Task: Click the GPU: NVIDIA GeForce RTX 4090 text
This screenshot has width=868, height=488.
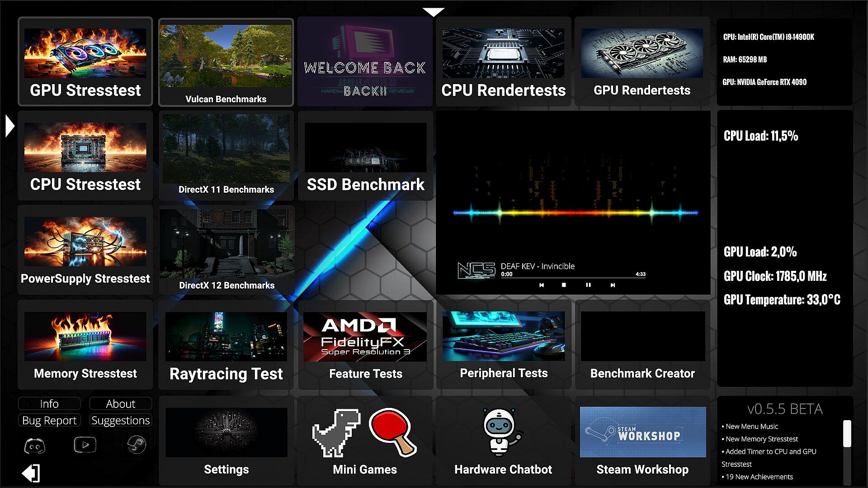Action: click(x=764, y=82)
